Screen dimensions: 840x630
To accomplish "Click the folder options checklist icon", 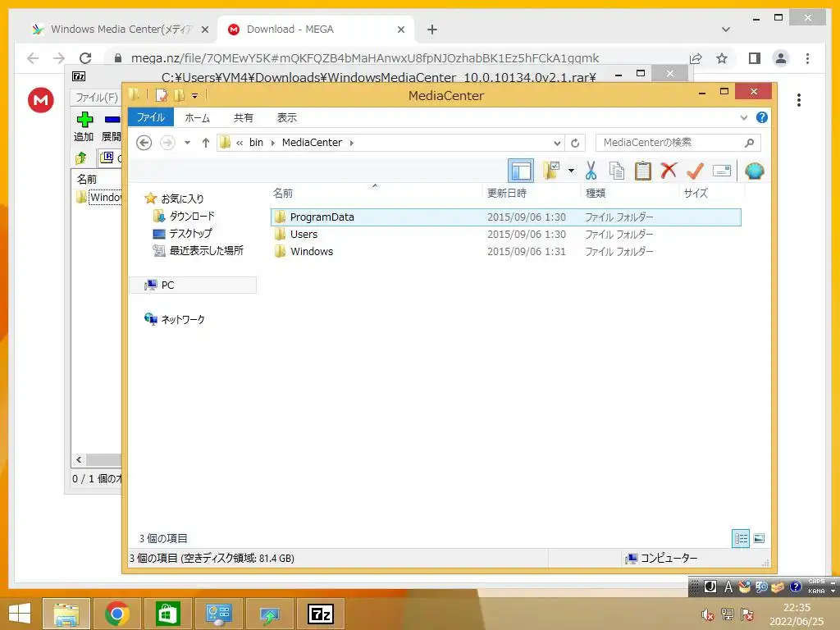I will (551, 171).
